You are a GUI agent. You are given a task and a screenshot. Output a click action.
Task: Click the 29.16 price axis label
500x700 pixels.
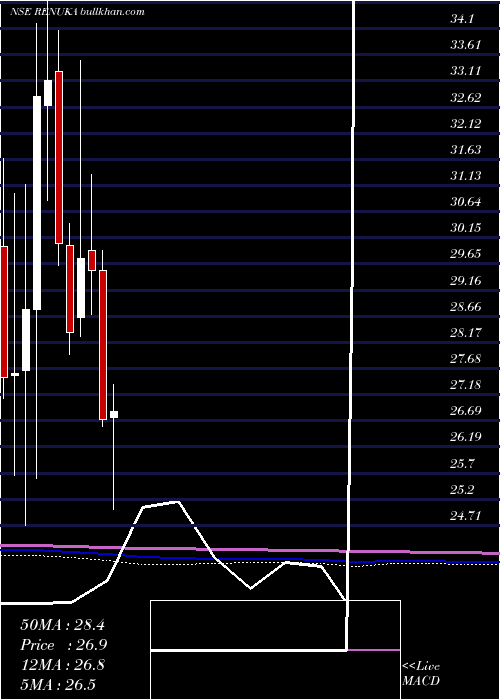click(x=466, y=280)
